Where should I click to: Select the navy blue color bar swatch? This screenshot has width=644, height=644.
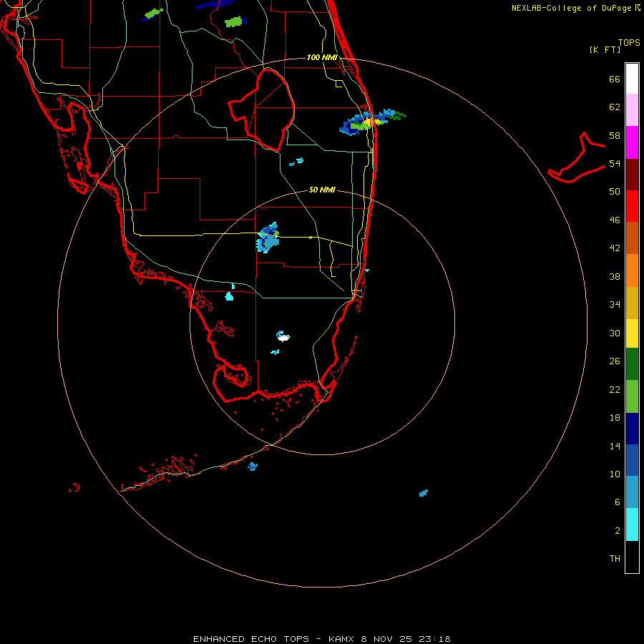[x=632, y=429]
